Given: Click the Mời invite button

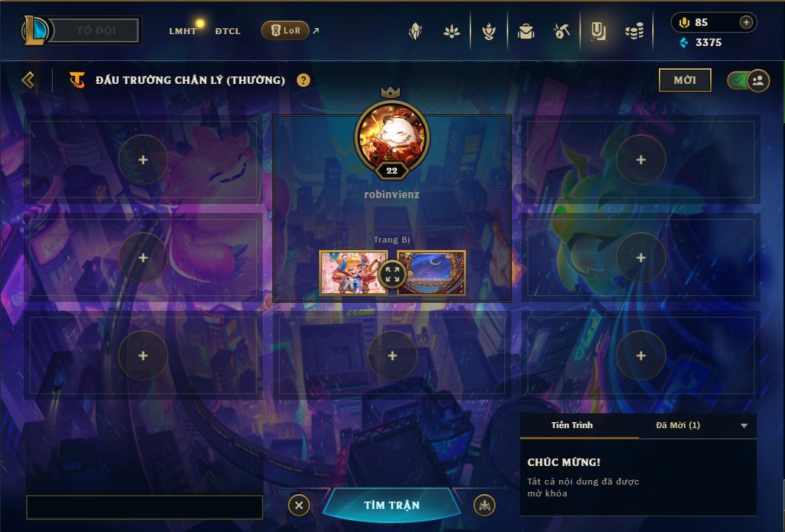Looking at the screenshot, I should 685,80.
